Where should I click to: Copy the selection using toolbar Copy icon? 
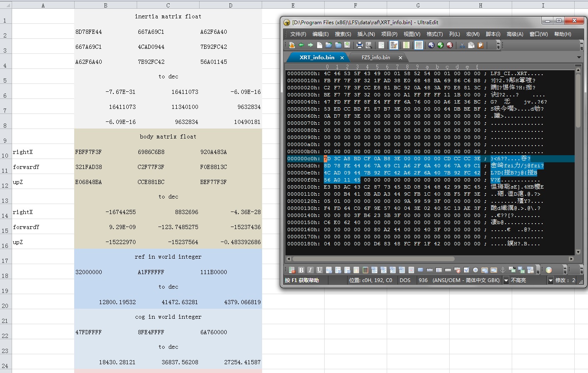(x=471, y=45)
